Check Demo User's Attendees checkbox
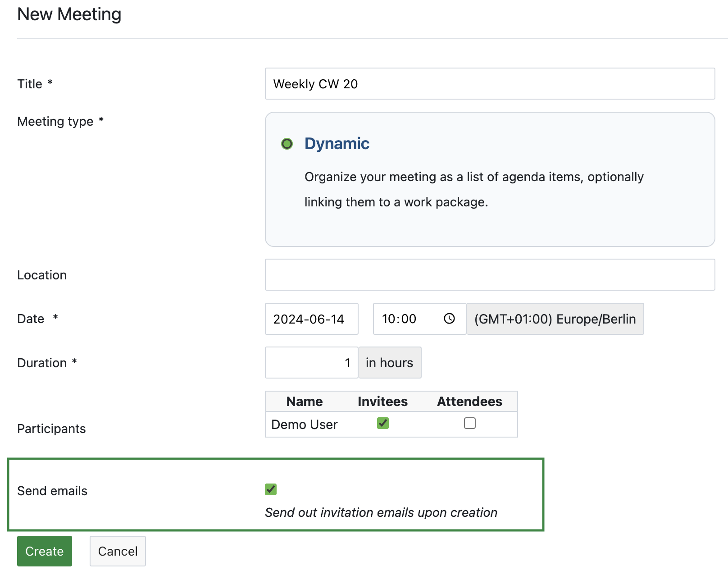 [x=469, y=423]
